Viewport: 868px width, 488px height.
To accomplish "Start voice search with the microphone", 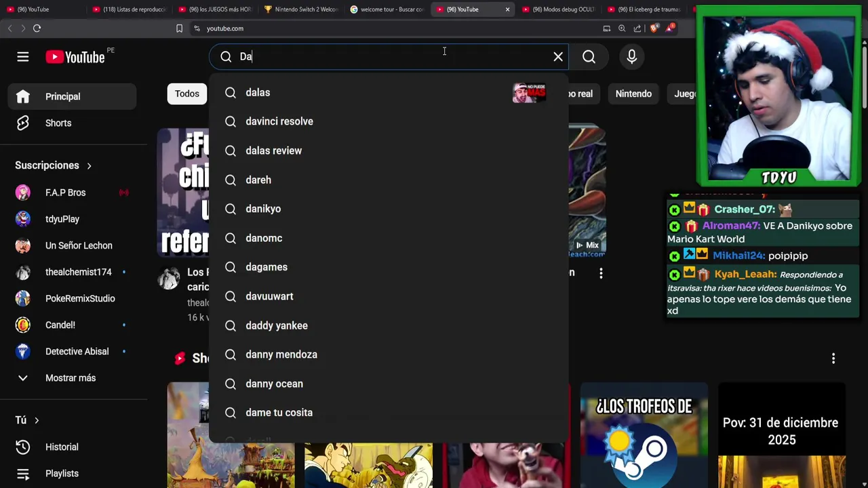I will pyautogui.click(x=632, y=57).
